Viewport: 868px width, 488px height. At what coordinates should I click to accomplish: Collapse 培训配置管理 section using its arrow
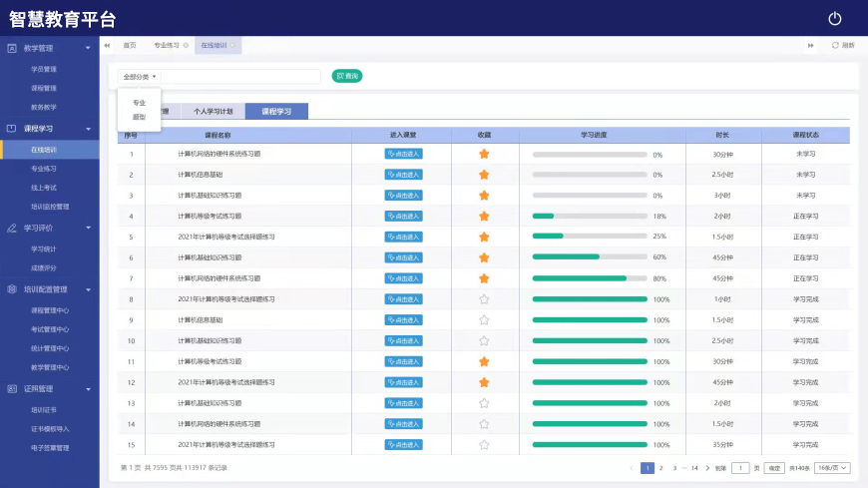point(88,289)
